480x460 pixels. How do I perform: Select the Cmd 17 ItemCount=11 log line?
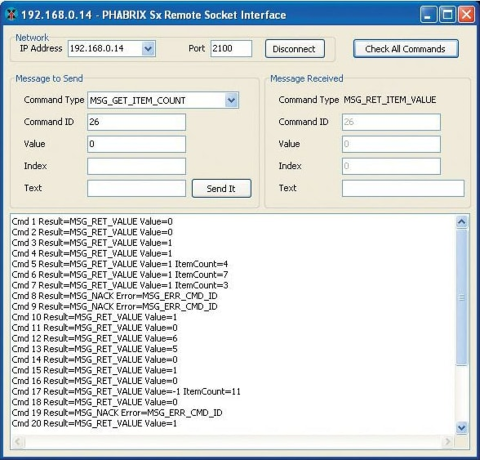[x=126, y=391]
